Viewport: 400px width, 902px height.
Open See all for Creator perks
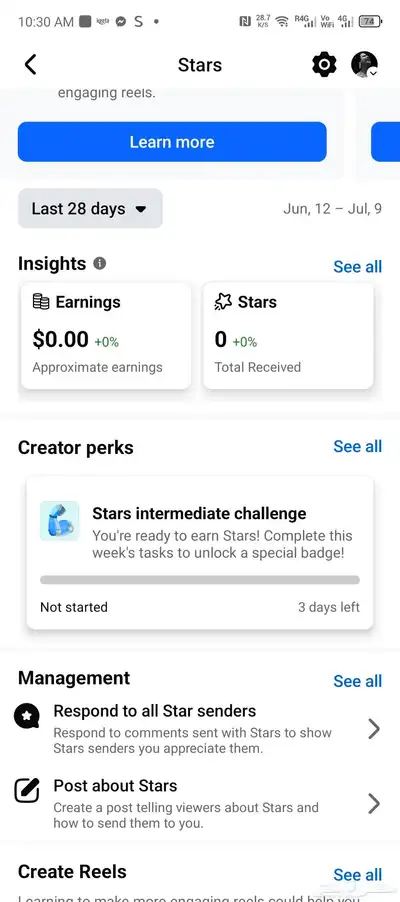(x=357, y=446)
